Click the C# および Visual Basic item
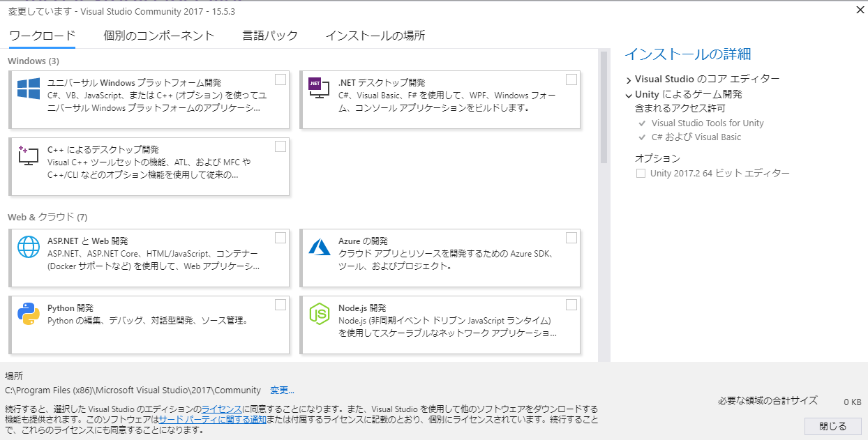The width and height of the screenshot is (868, 440). (696, 137)
